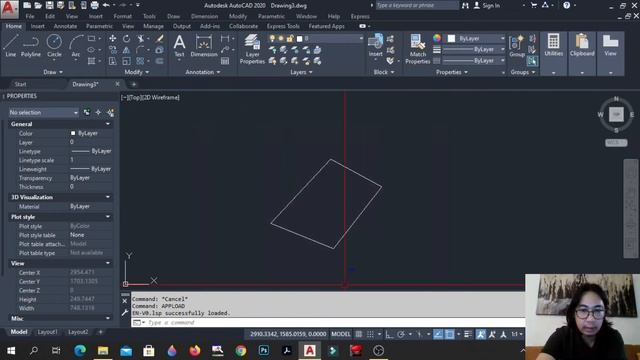640x360 pixels.
Task: Toggle snap mode in status bar
Action: [370, 334]
